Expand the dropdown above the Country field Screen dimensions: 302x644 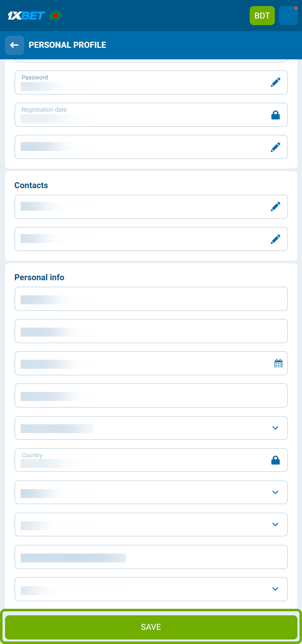click(275, 428)
